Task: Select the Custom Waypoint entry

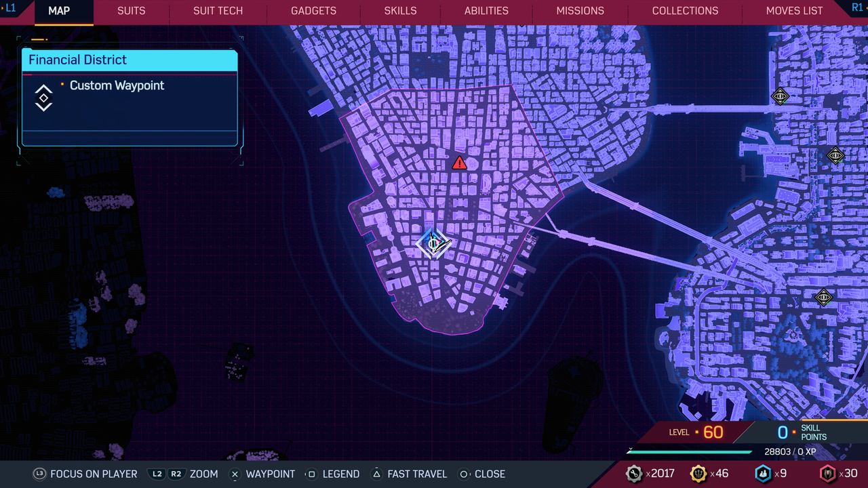Action: point(117,85)
